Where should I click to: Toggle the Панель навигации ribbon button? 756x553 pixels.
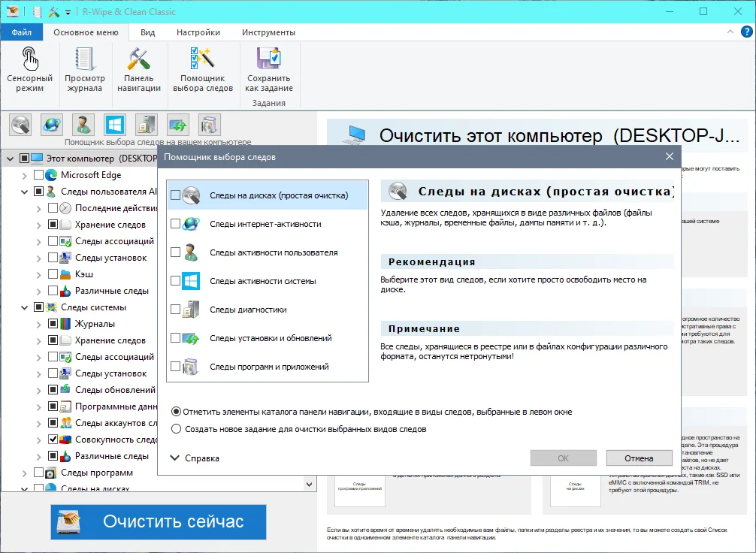pos(139,70)
